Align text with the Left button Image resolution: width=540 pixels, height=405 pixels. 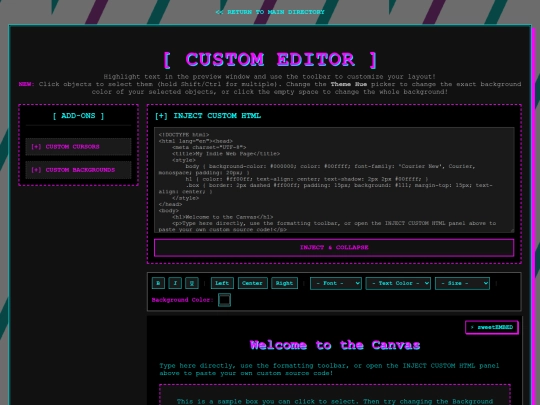click(222, 283)
